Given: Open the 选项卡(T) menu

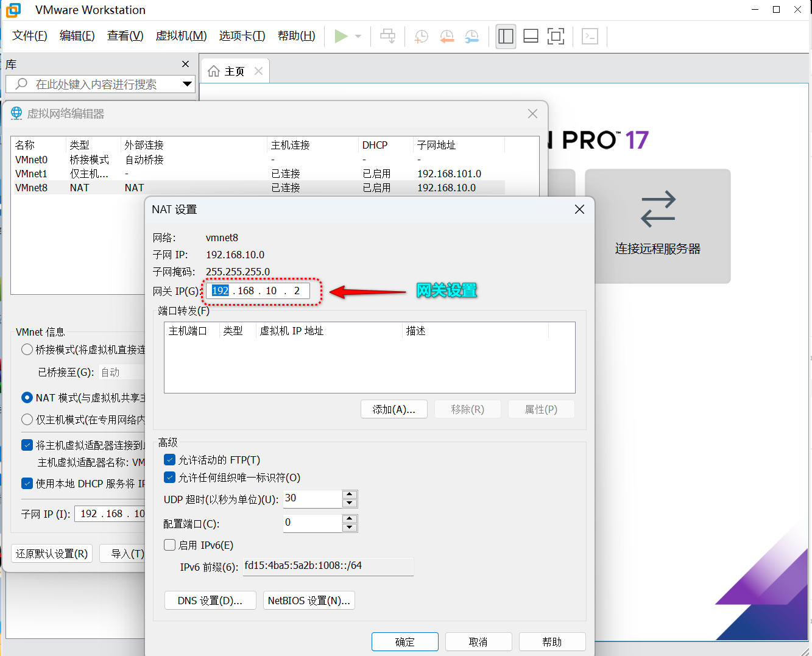Looking at the screenshot, I should point(242,36).
